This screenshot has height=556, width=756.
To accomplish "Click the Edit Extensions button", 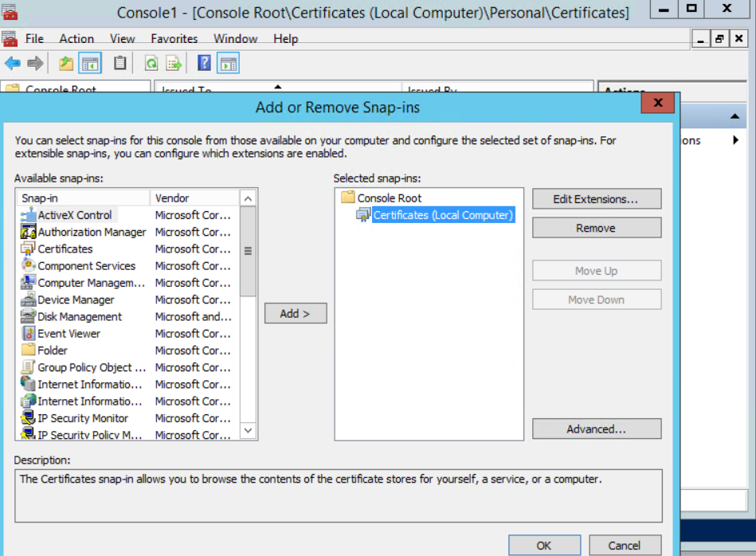I will tap(596, 199).
